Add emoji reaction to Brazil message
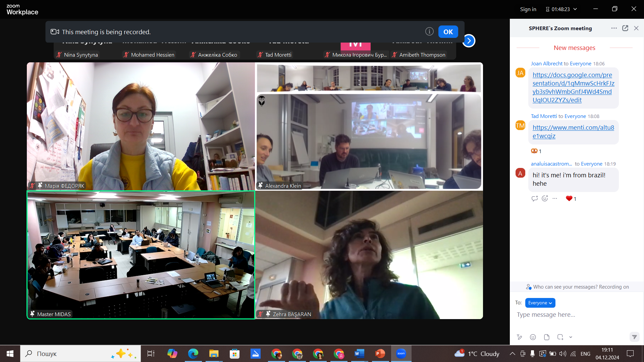This screenshot has width=644, height=362. 545,198
